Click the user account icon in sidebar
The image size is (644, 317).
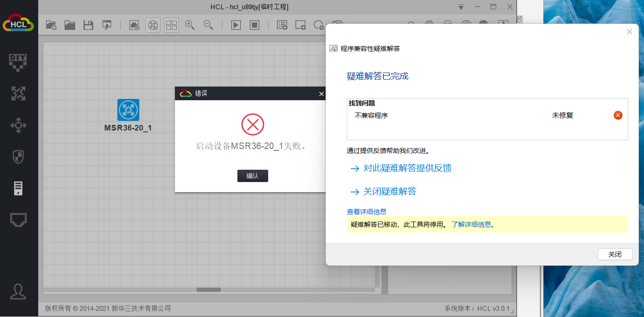18,291
